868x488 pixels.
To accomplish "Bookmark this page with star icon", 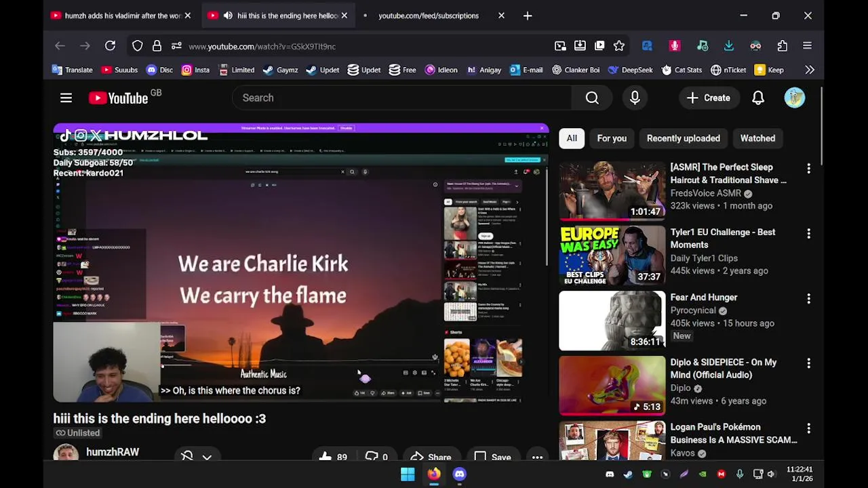I will coord(619,46).
